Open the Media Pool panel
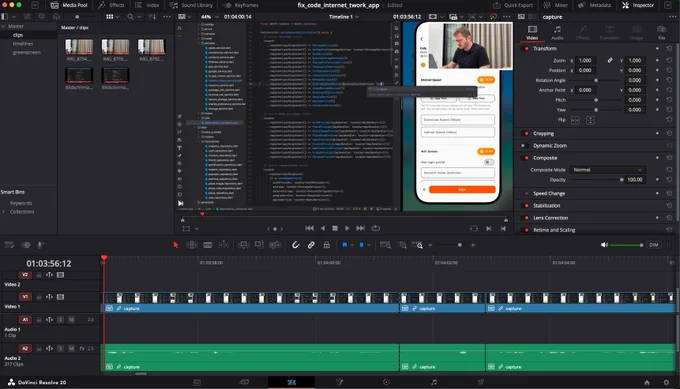The height and width of the screenshot is (389, 680). click(69, 5)
